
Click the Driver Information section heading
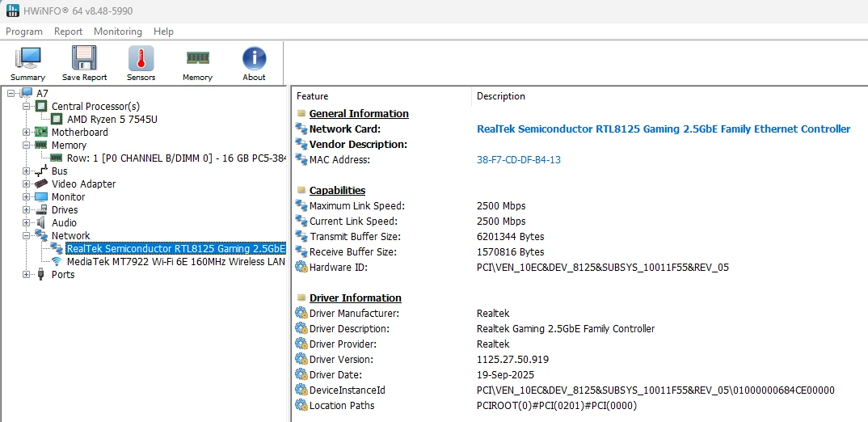click(x=356, y=298)
